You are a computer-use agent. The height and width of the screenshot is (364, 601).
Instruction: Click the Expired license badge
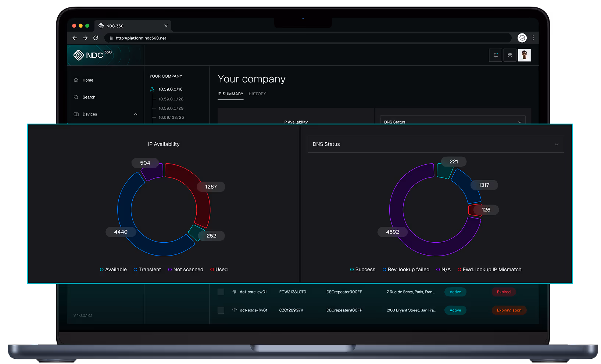pyautogui.click(x=504, y=292)
